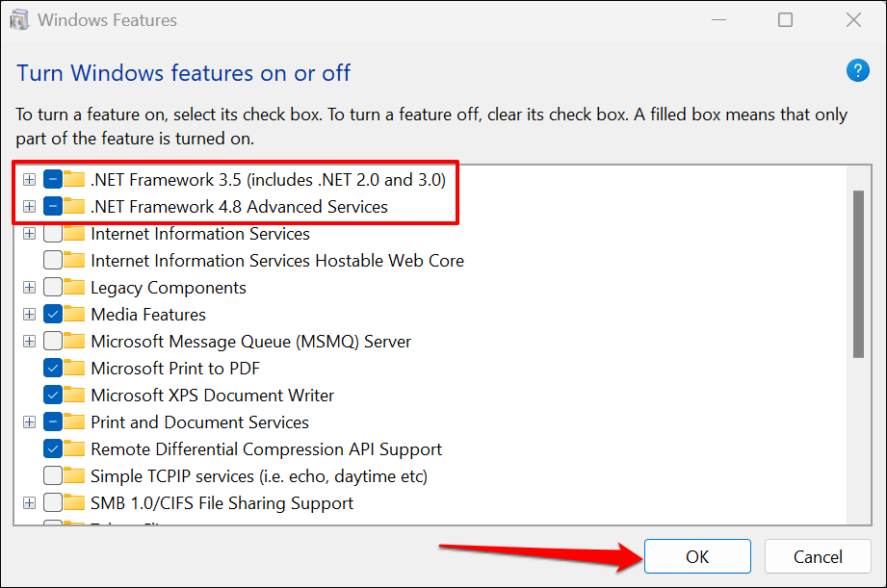Enable the Internet Information Services Hostable Web Core checkbox
This screenshot has width=887, height=588.
click(53, 261)
